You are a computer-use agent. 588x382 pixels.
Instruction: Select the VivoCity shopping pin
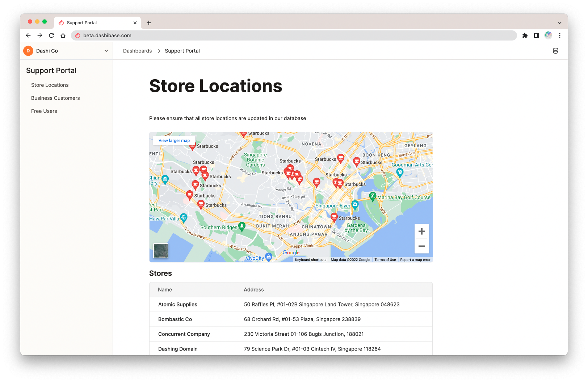[268, 257]
